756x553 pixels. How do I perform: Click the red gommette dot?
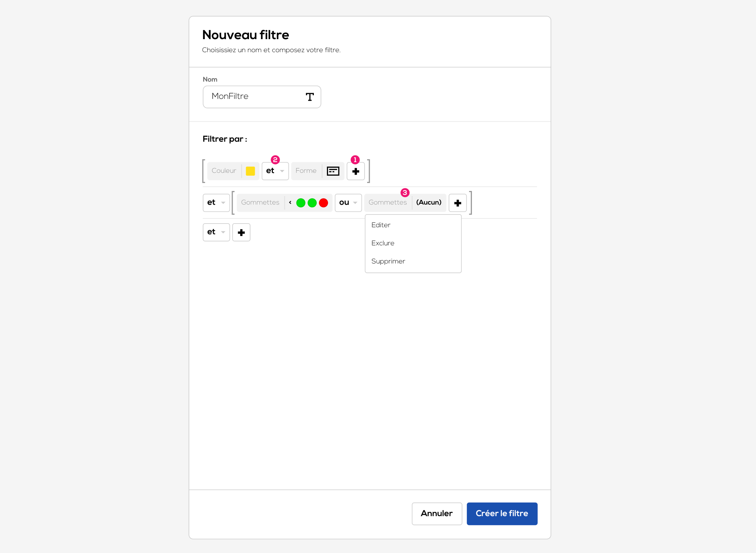[323, 203]
